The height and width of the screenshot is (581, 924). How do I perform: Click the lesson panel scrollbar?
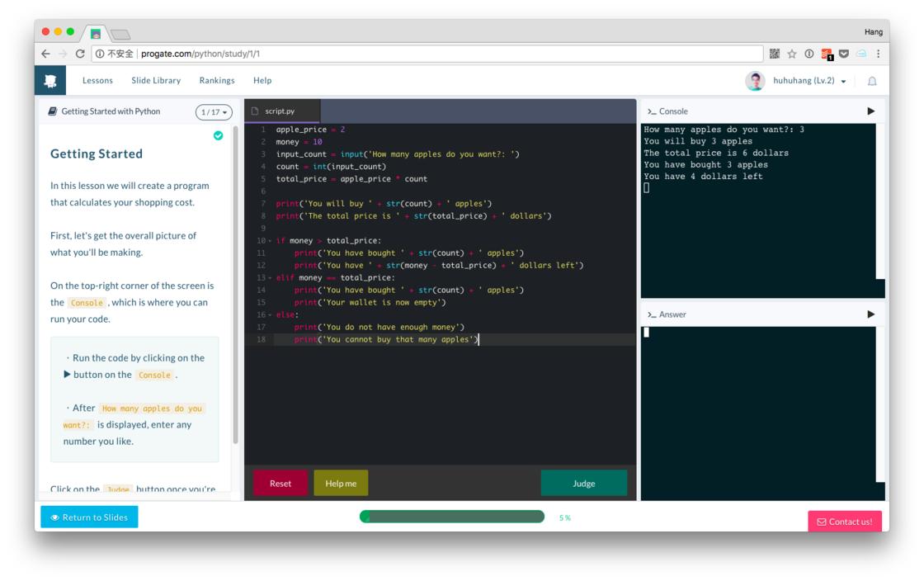tap(236, 286)
